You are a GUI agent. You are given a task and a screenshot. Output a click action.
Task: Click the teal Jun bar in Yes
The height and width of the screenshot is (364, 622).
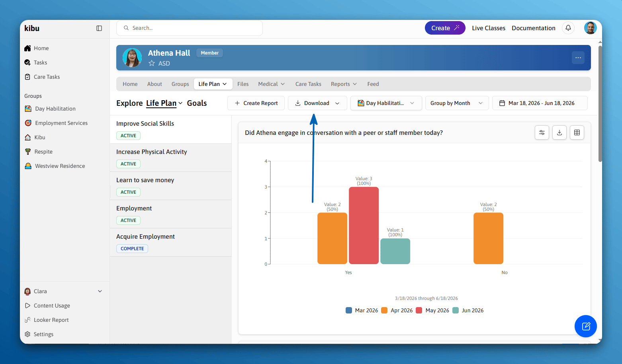395,251
